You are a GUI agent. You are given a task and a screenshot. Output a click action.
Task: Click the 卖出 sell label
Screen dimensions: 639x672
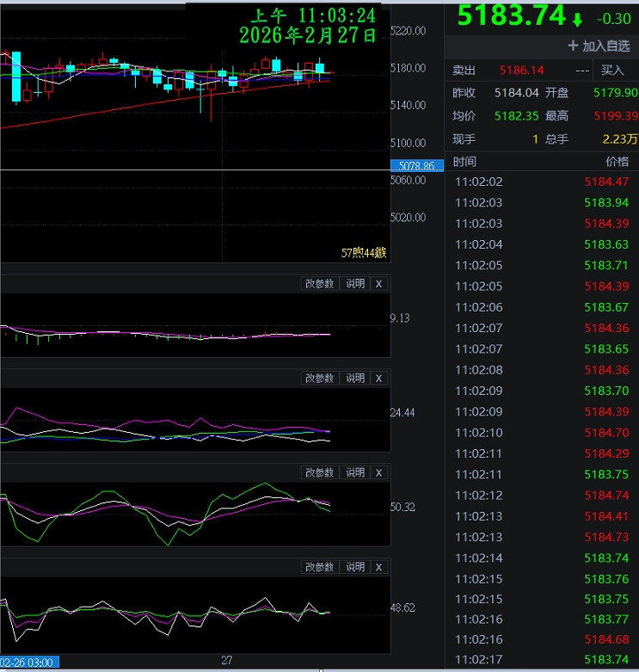coord(464,71)
